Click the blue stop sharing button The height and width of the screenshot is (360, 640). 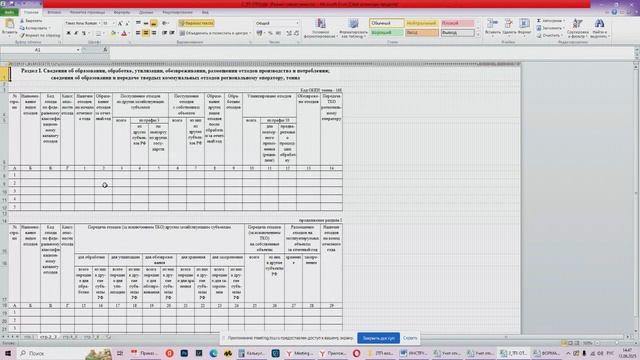[378, 338]
